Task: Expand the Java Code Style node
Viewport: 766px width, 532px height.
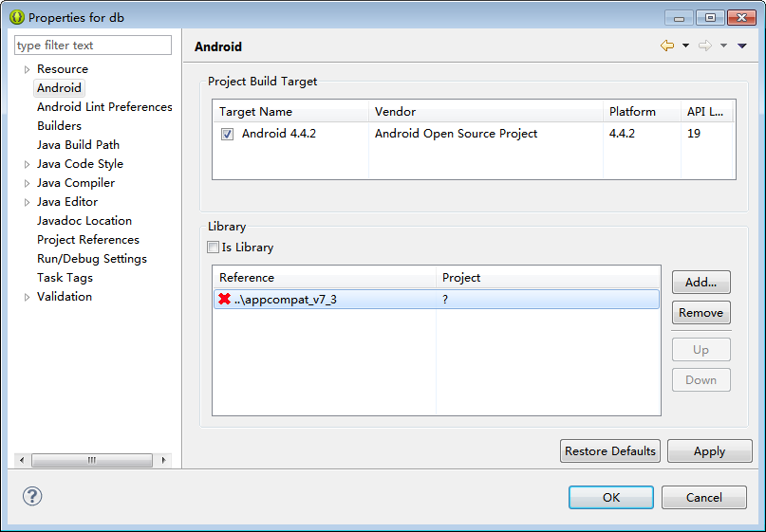Action: click(x=27, y=164)
